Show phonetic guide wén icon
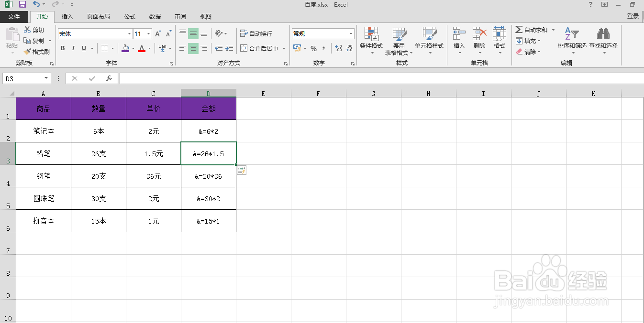The height and width of the screenshot is (323, 644). point(162,48)
